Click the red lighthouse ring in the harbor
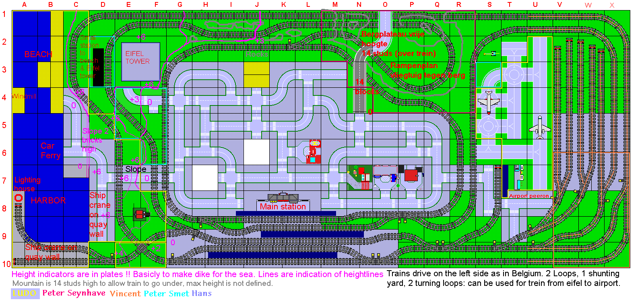This screenshot has height=302, width=644. [18, 198]
